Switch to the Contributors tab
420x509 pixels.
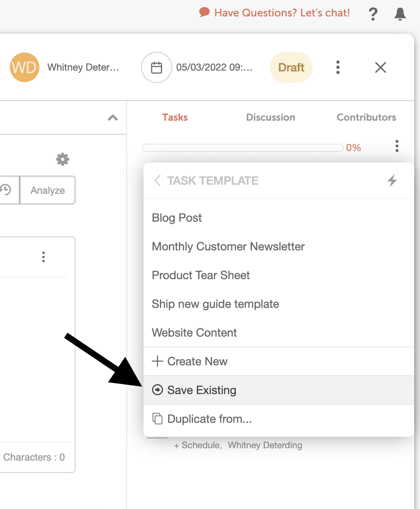click(x=366, y=117)
